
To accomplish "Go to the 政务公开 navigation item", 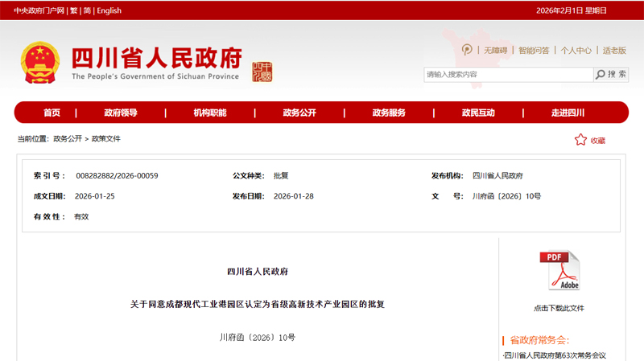I will [x=299, y=113].
